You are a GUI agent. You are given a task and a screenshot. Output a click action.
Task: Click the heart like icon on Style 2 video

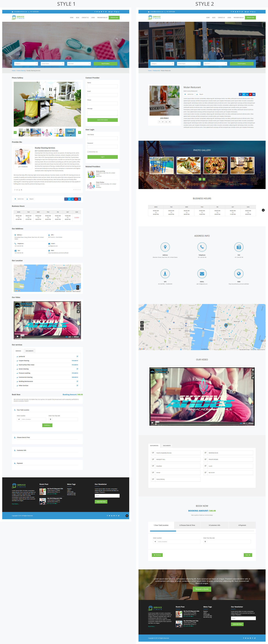[x=253, y=370]
